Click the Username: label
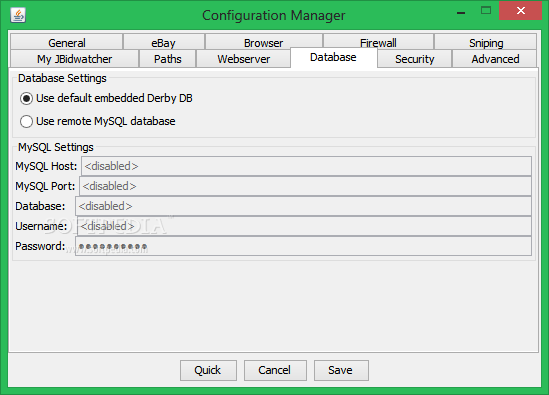 click(x=41, y=226)
